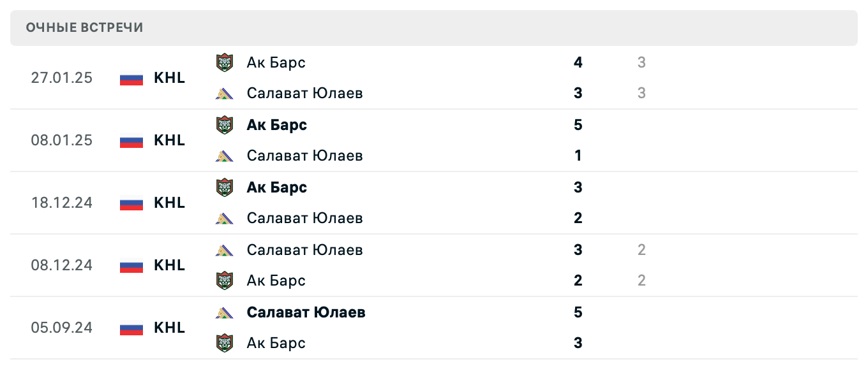Click the ОЧНЫЕ ВСТРЕЧИ section header
This screenshot has width=868, height=371.
(84, 27)
